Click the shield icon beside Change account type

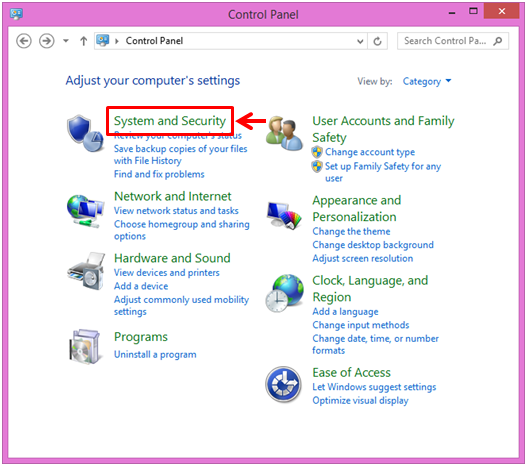317,152
